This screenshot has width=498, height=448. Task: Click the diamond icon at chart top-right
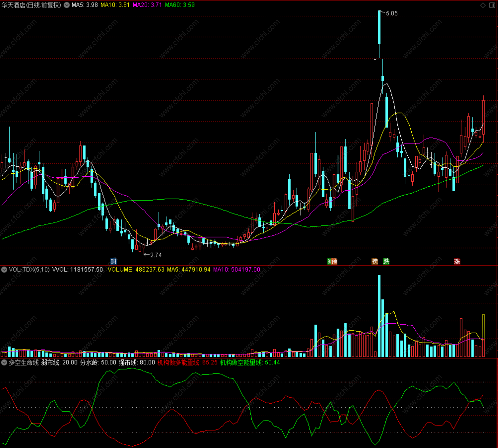(x=483, y=5)
